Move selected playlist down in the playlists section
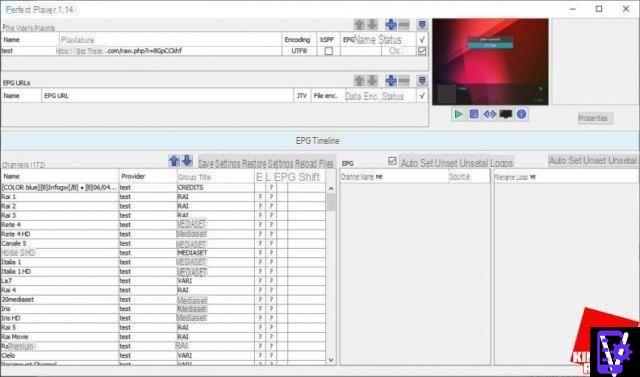Screen dimensions: 640x377 tap(372, 24)
